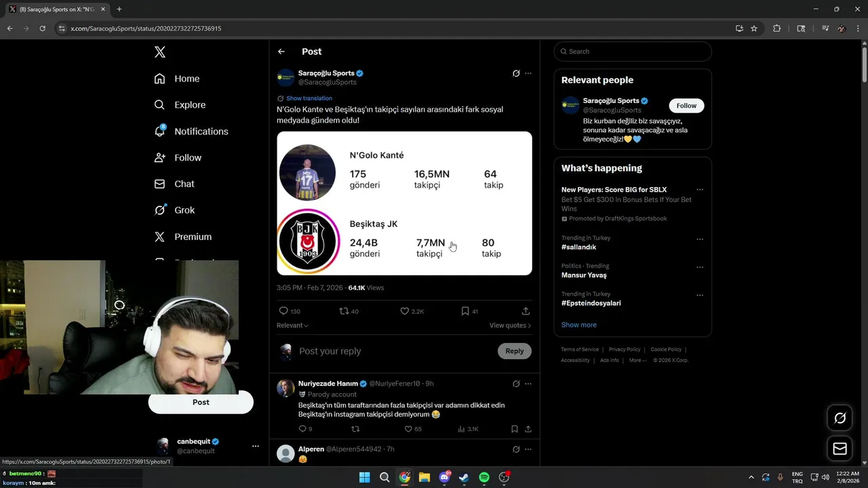Image resolution: width=868 pixels, height=488 pixels.
Task: Open a new Chrome tab
Action: [119, 9]
